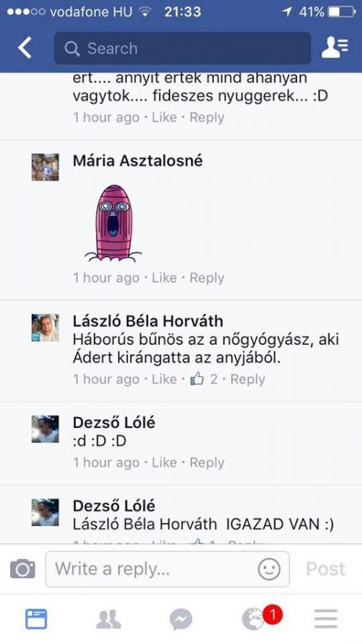Open the hamburger menu in bottom bar
This screenshot has height=644, width=362.
click(x=326, y=619)
